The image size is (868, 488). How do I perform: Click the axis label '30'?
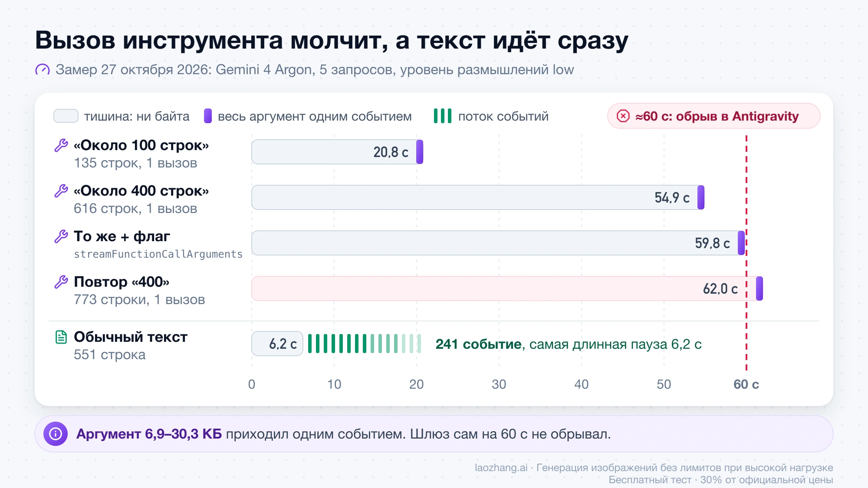point(499,384)
